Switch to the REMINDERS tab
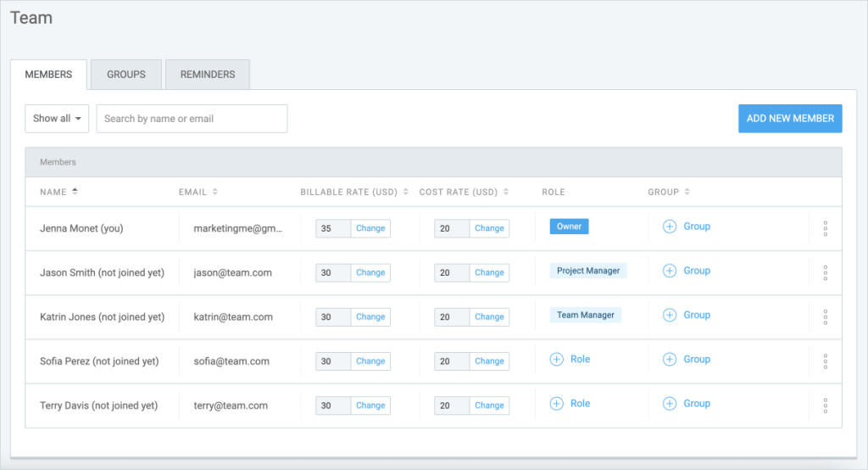 pyautogui.click(x=208, y=75)
